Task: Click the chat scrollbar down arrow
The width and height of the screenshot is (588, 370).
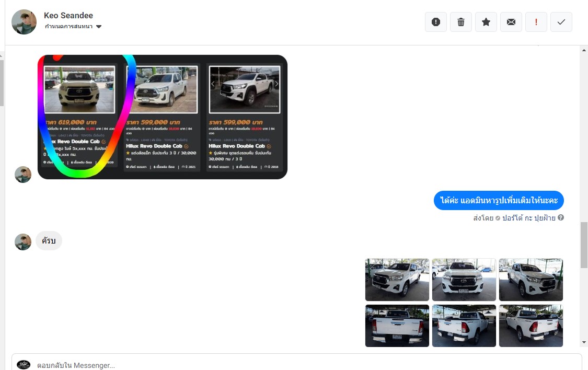Action: [x=584, y=342]
